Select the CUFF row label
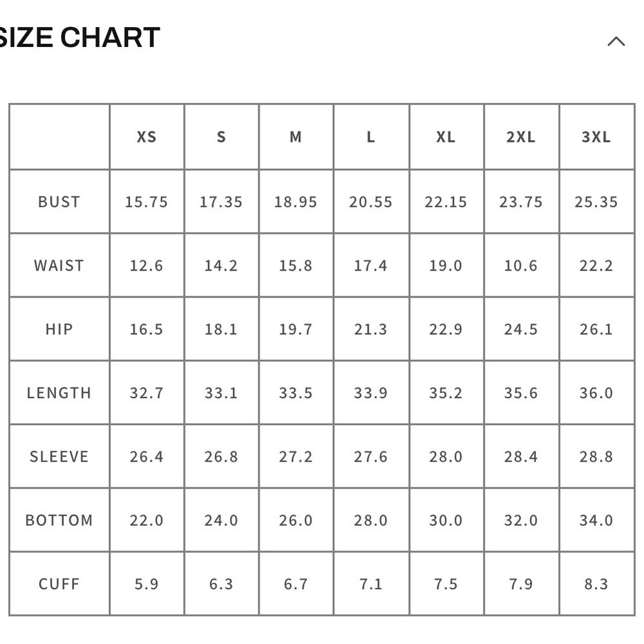644x644 pixels. 59,584
